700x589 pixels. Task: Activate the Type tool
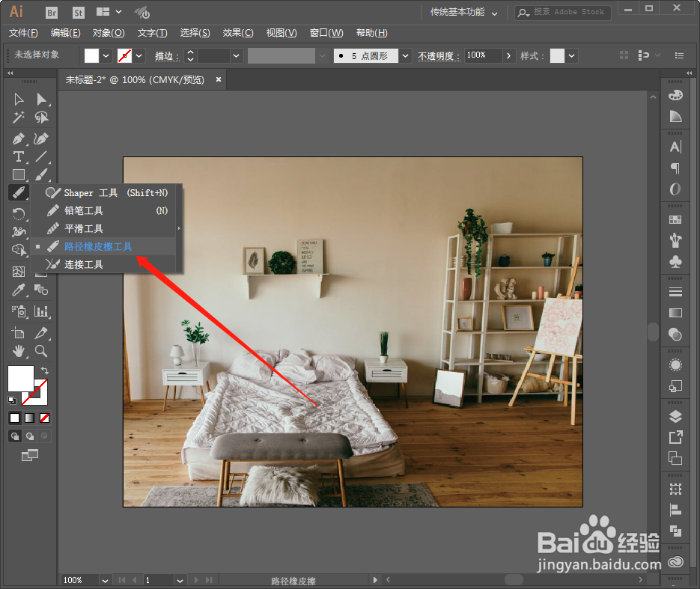pyautogui.click(x=18, y=156)
